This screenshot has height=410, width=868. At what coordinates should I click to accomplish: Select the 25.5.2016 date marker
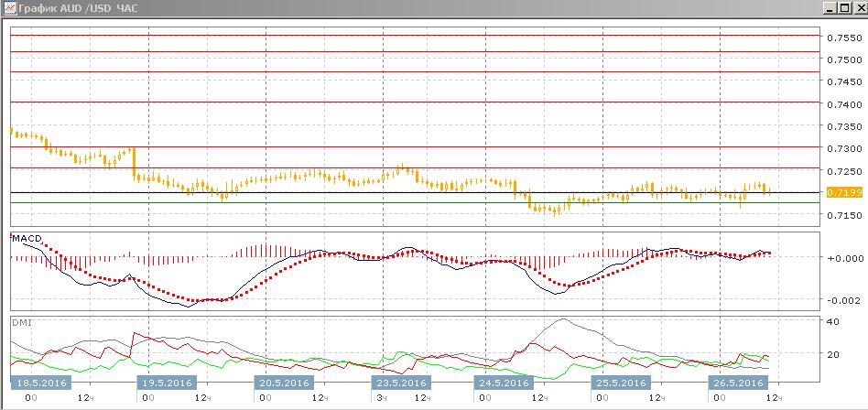pyautogui.click(x=620, y=383)
